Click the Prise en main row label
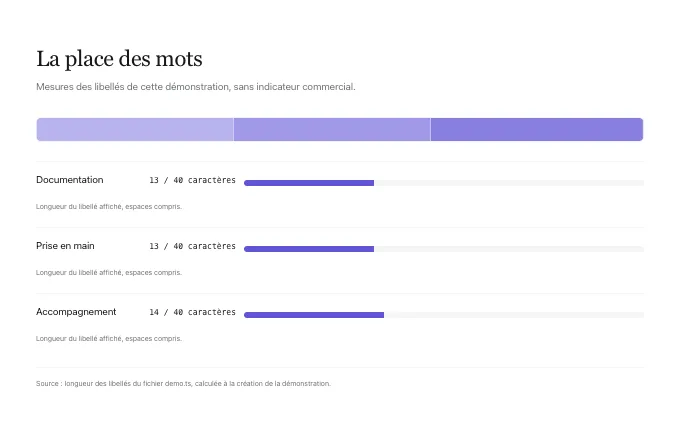The image size is (680, 425). pos(65,246)
